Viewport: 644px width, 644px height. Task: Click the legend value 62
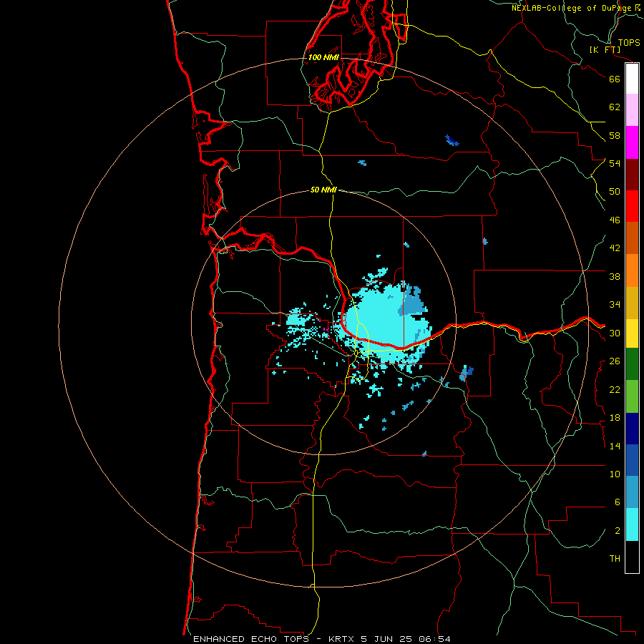pos(615,107)
